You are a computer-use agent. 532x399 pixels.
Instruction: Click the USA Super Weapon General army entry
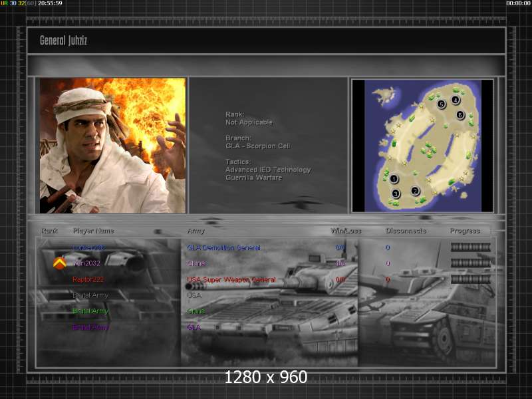point(231,279)
